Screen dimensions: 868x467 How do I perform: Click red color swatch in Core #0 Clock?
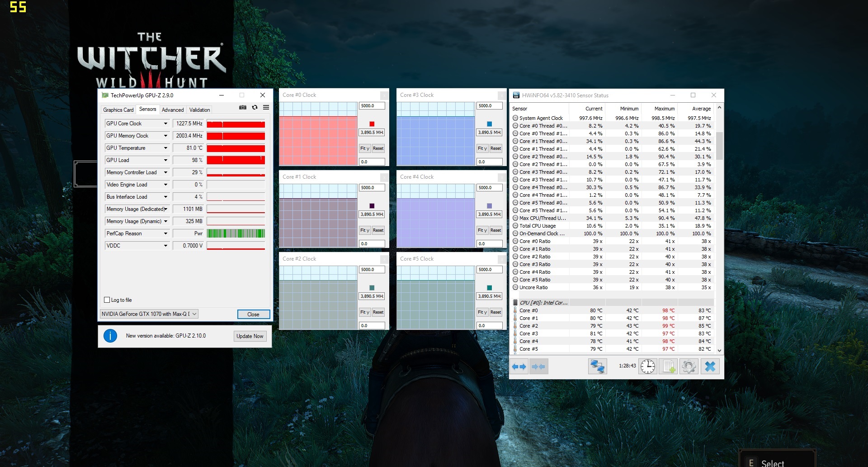[x=372, y=124]
